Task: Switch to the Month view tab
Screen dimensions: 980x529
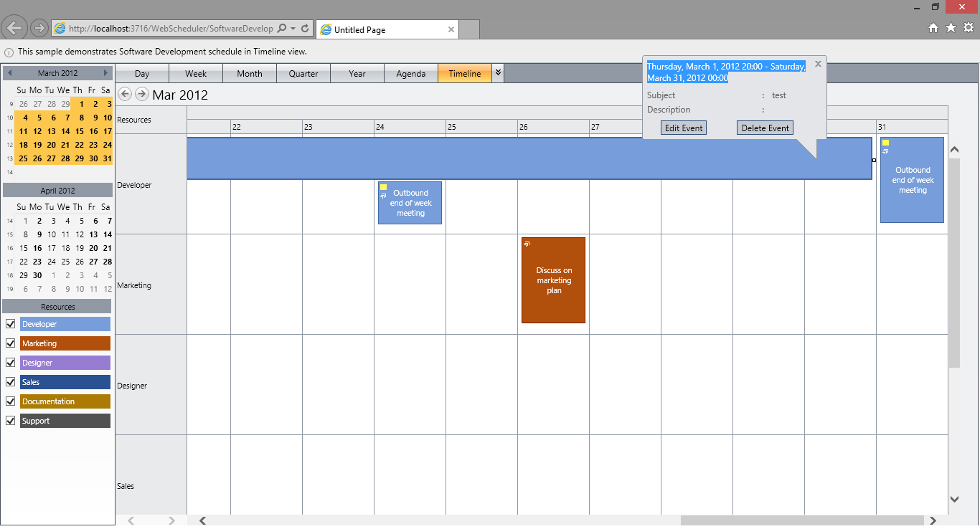Action: click(x=250, y=73)
